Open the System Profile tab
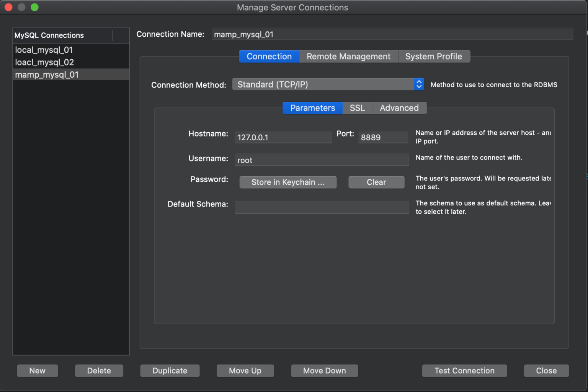 433,57
